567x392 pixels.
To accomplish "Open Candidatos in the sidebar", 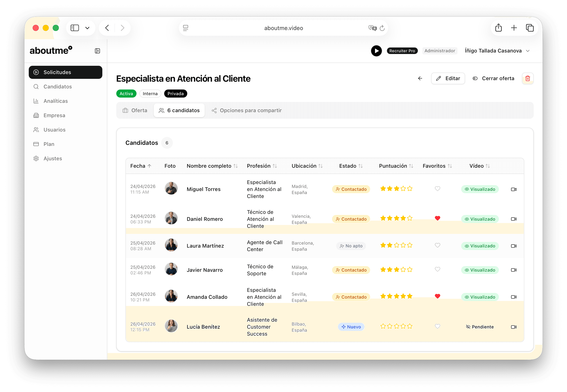I will [65, 86].
